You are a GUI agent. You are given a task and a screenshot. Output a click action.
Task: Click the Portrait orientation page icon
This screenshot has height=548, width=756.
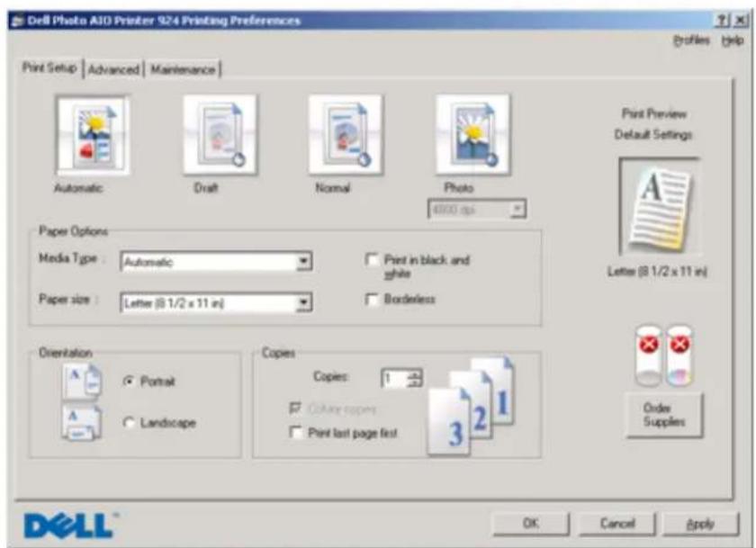[83, 381]
